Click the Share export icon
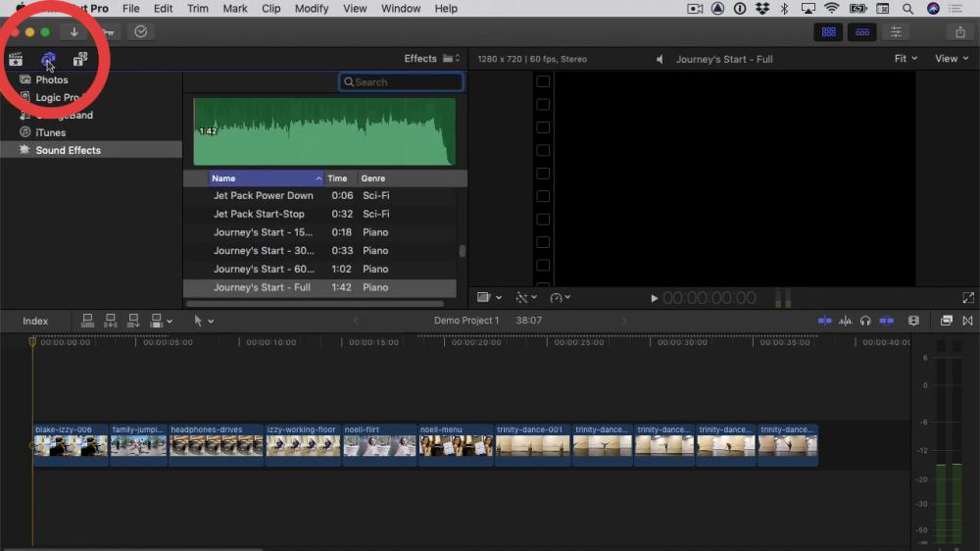This screenshot has width=980, height=551. [x=960, y=32]
